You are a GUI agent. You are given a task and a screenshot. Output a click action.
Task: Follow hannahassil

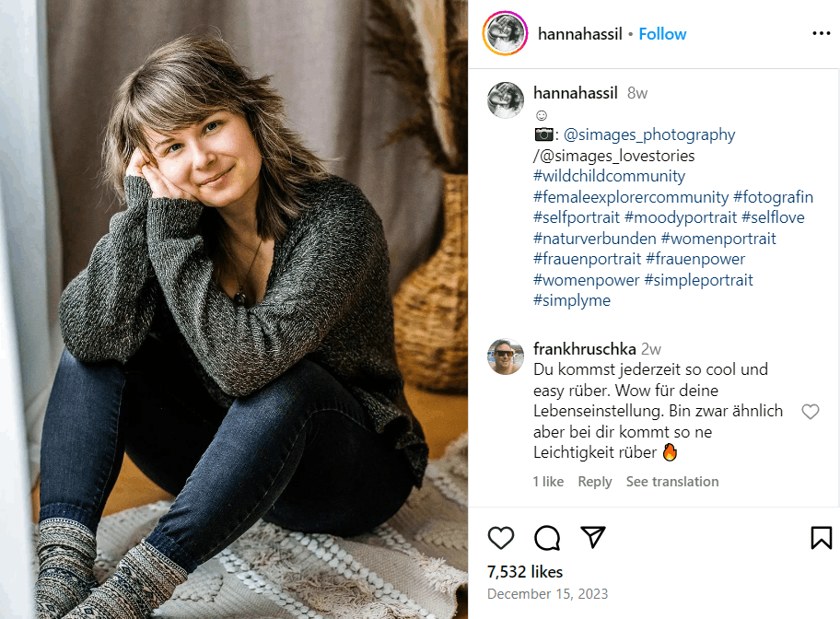tap(662, 34)
